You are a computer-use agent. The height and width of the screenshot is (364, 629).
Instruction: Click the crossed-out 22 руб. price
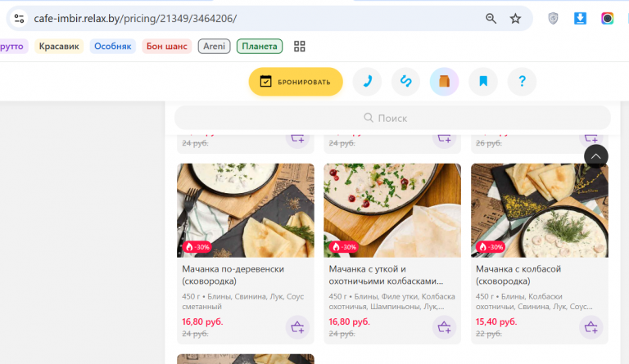[489, 334]
